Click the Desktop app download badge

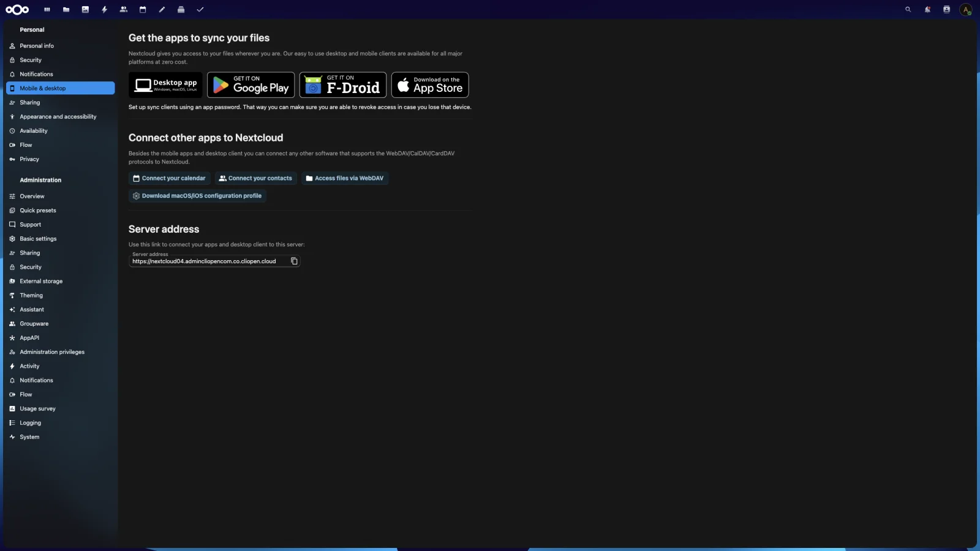[165, 85]
